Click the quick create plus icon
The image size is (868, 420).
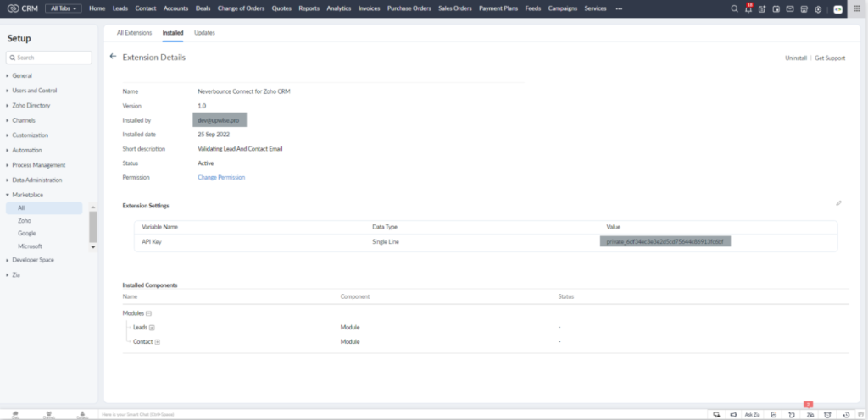(x=762, y=8)
